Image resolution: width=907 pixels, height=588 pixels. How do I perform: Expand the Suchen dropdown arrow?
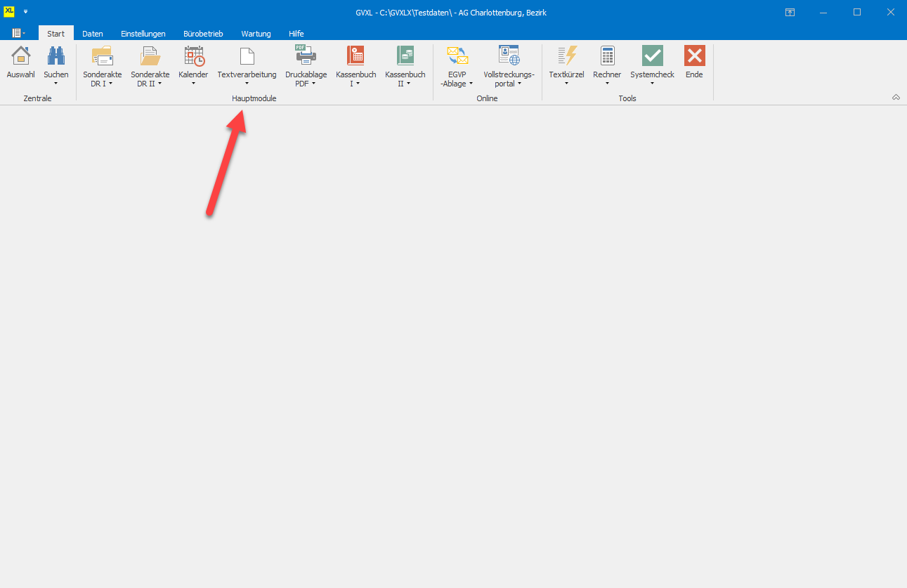click(56, 84)
